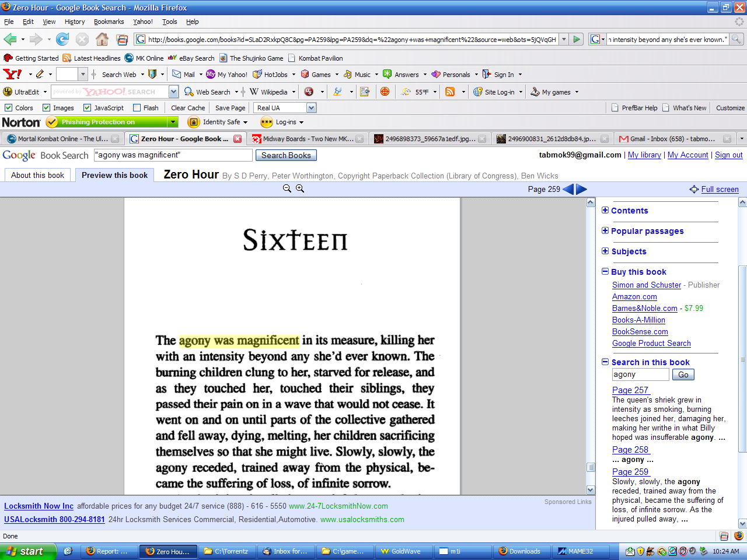Screen dimensions: 747x560
Task: Expand the Subjects section
Action: [605, 251]
